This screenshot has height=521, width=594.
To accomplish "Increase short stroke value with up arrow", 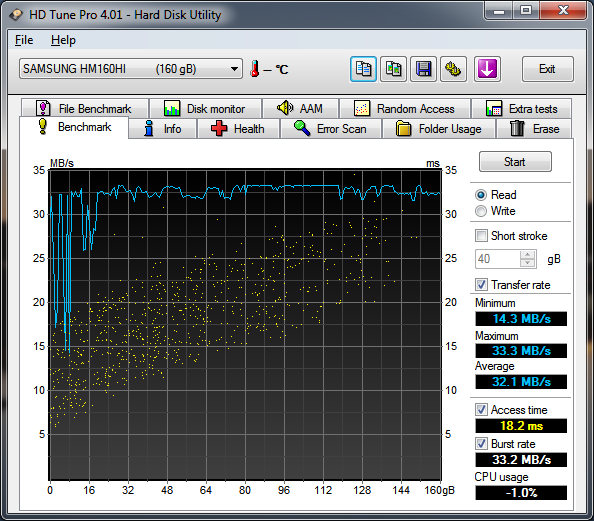I will 528,255.
